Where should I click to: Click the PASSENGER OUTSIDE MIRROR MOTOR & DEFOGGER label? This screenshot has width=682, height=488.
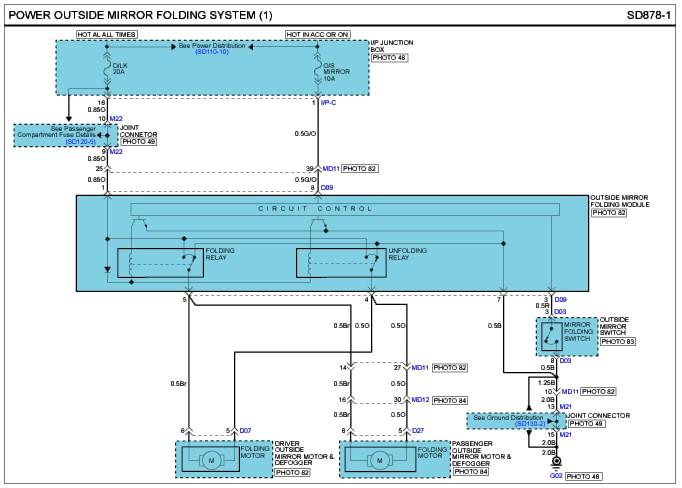pyautogui.click(x=481, y=453)
